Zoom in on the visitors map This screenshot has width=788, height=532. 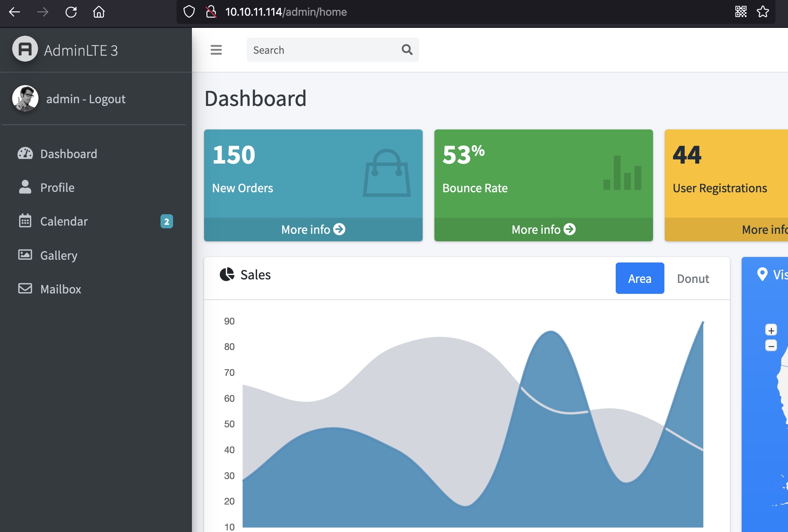[x=771, y=330]
